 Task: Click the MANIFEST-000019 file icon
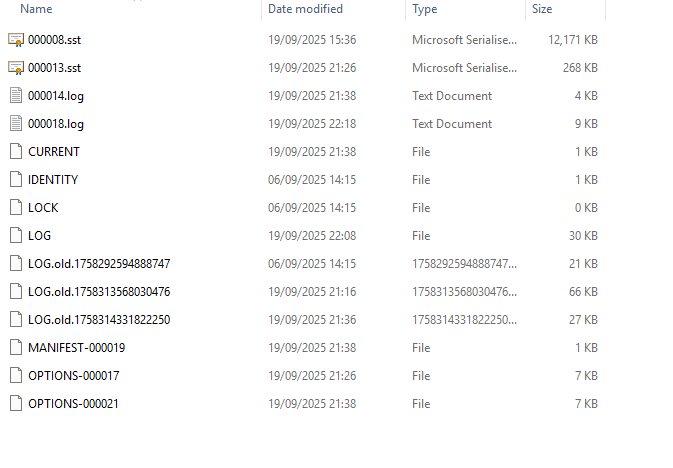(x=15, y=348)
